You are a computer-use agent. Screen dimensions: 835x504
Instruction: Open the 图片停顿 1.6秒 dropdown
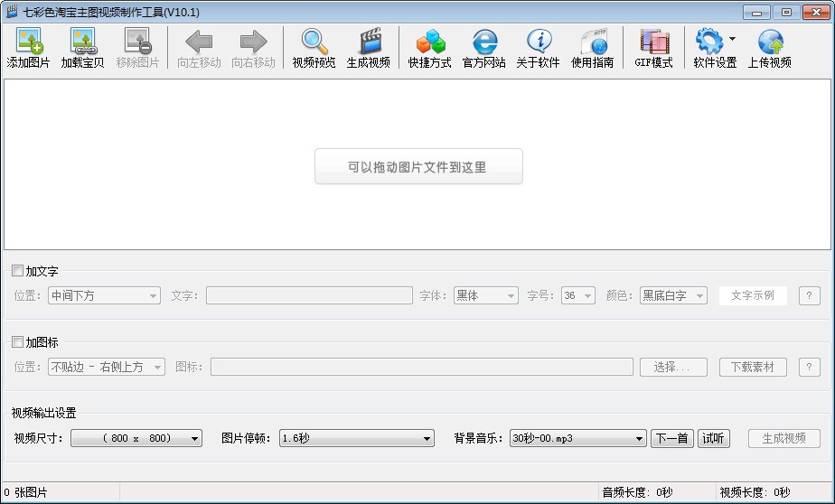click(356, 438)
